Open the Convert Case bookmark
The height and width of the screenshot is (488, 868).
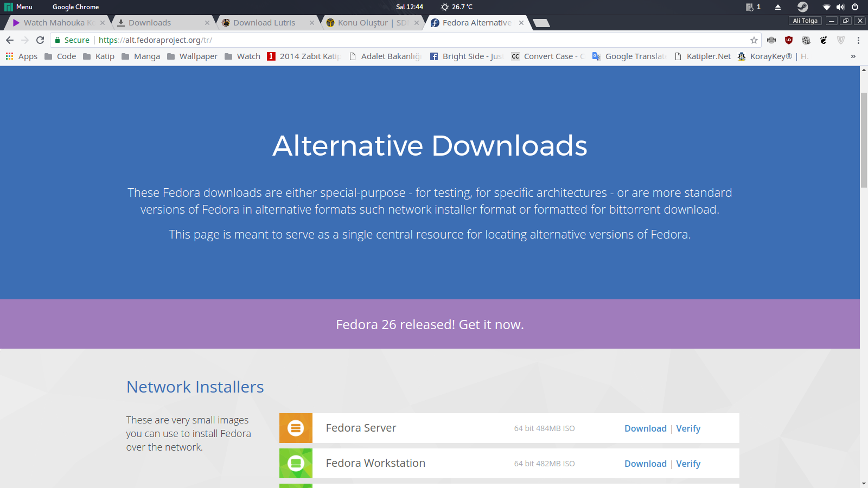[x=548, y=56]
